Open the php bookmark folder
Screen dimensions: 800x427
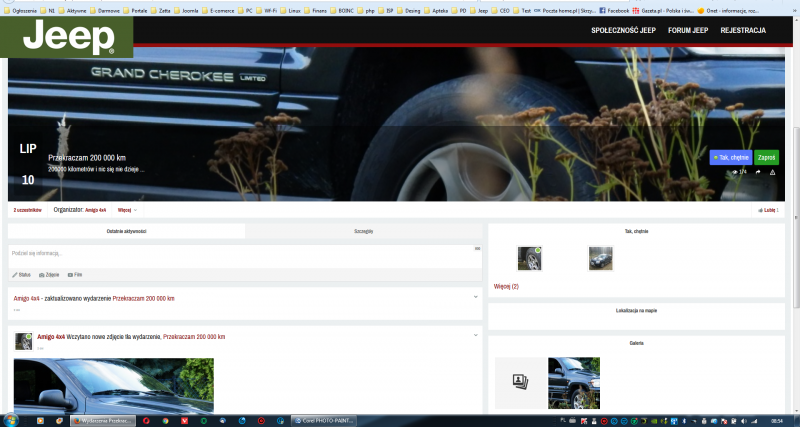[x=367, y=10]
